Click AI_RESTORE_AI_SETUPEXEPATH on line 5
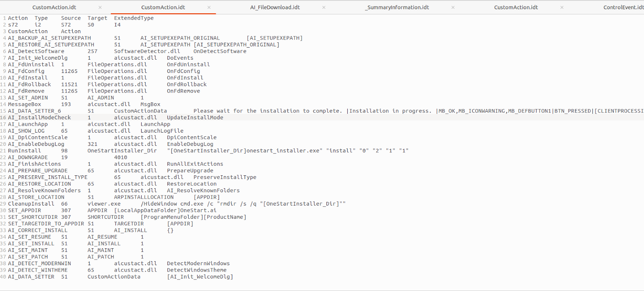 tap(51, 45)
